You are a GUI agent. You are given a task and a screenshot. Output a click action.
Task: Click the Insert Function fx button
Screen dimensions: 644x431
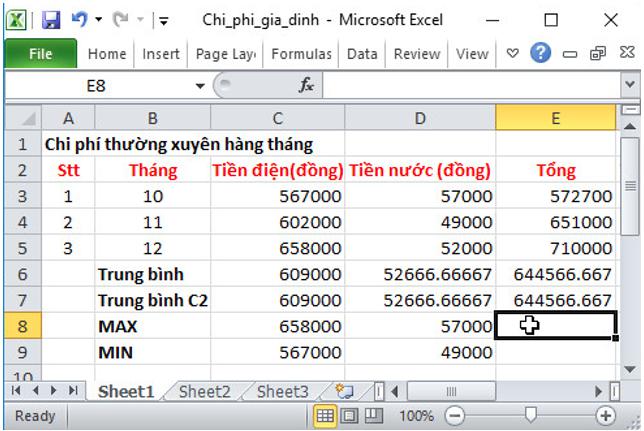point(306,85)
